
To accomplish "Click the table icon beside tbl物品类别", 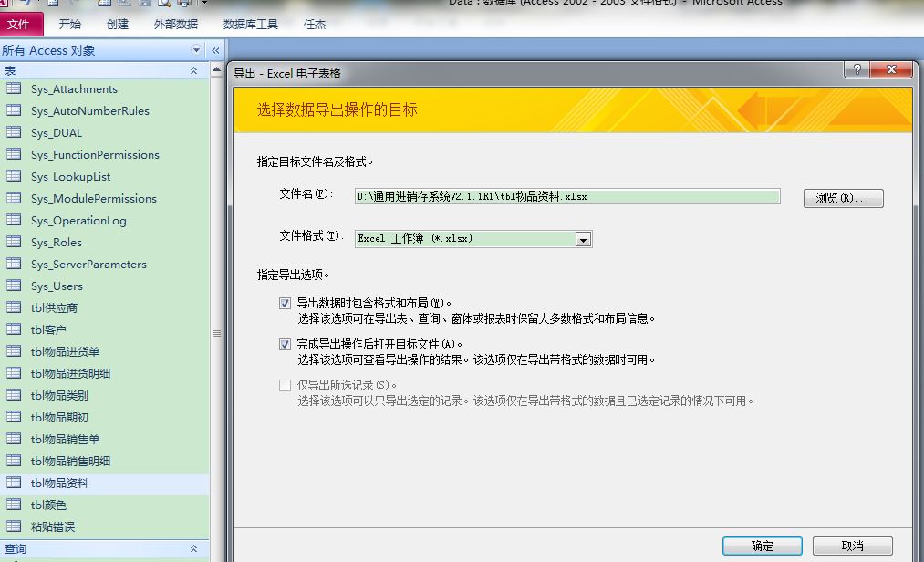I will tap(14, 394).
